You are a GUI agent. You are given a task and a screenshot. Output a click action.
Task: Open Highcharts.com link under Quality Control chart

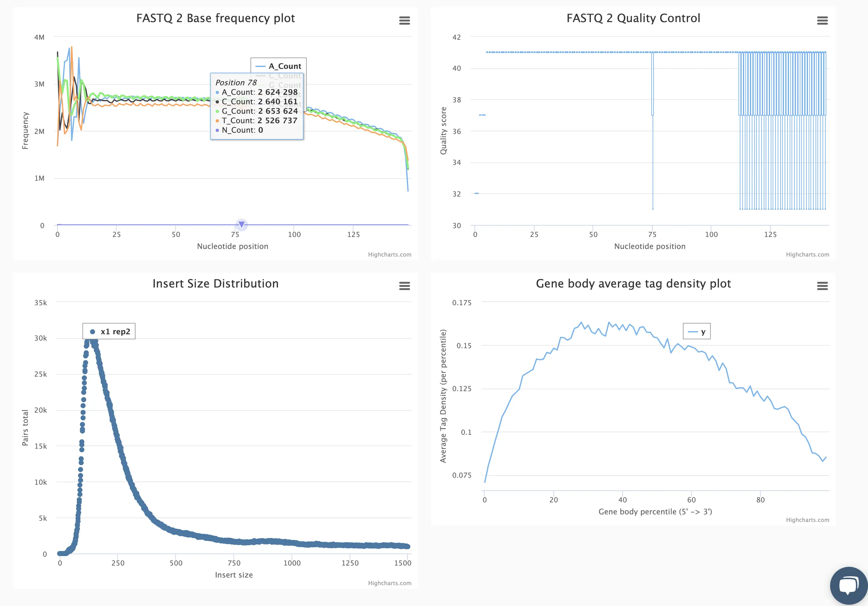(x=808, y=254)
